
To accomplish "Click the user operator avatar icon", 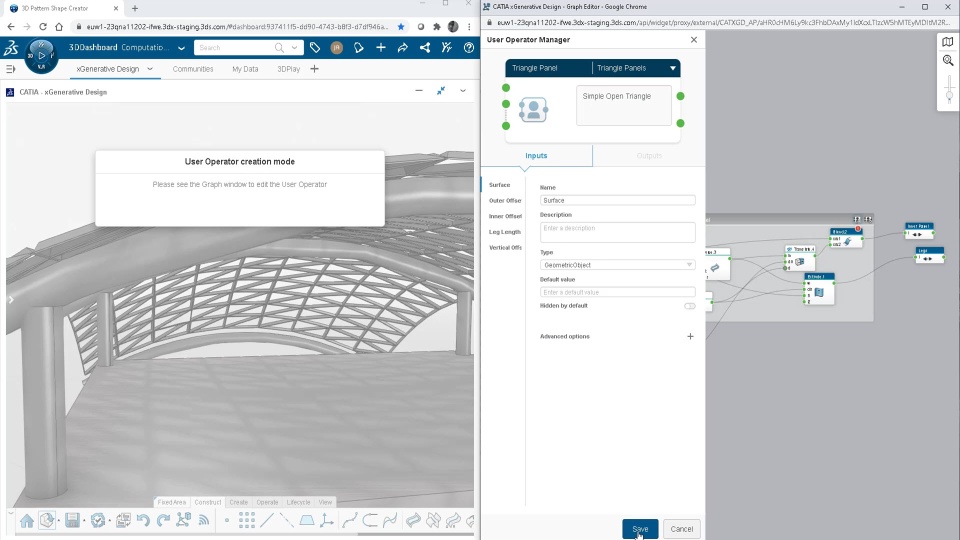I will click(x=533, y=110).
